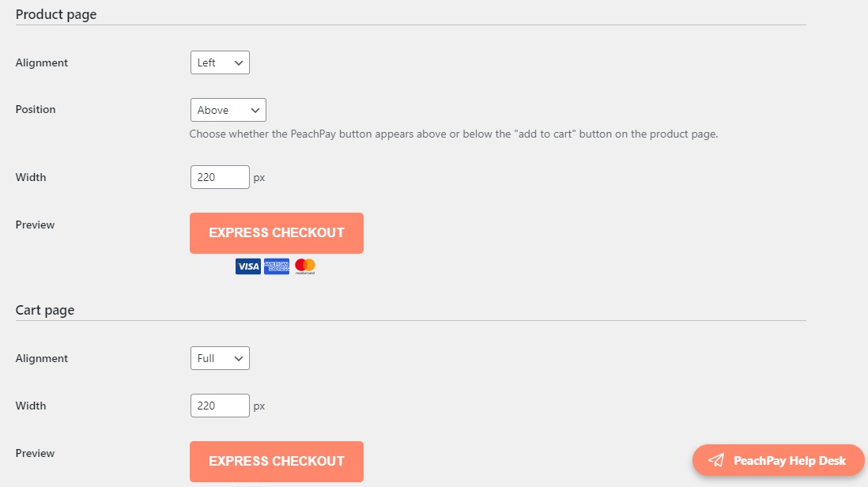This screenshot has width=868, height=487.
Task: Open the PeachPay Help Desk chat button
Action: point(779,460)
